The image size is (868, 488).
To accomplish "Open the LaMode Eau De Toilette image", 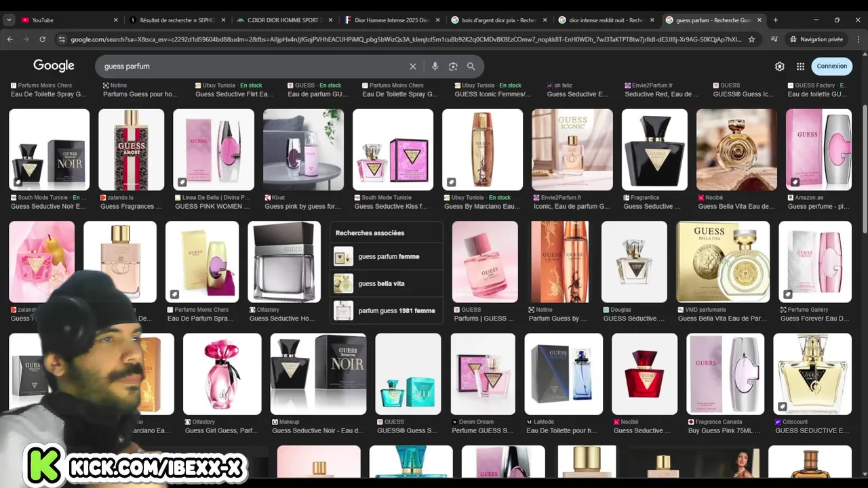I will [x=564, y=373].
